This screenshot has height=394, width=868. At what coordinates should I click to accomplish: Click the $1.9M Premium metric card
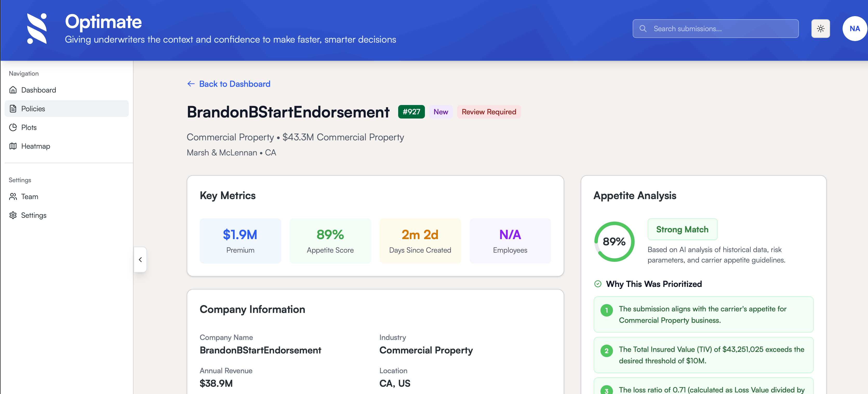click(240, 241)
